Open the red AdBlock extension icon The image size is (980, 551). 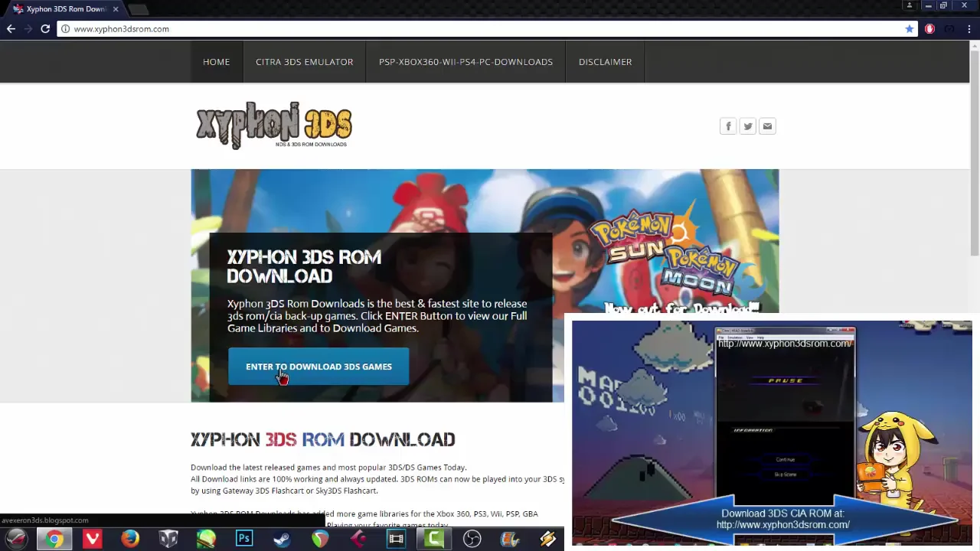(x=929, y=28)
